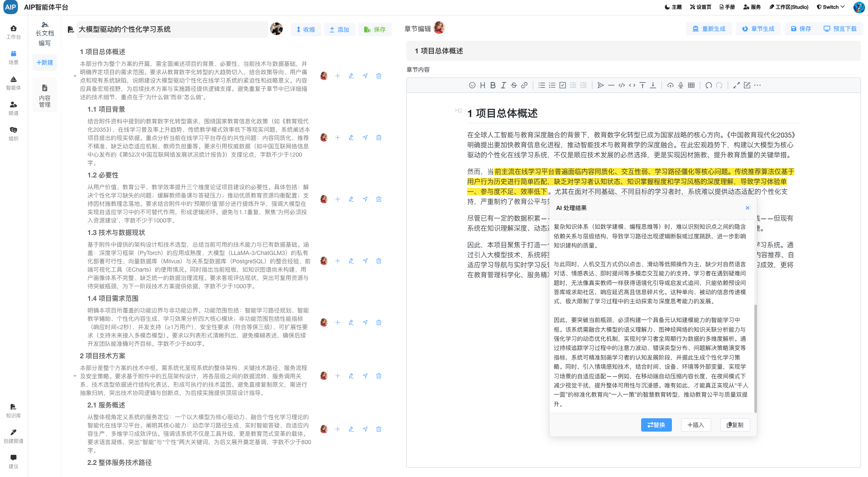
Task: Undo the last edit in the editor
Action: [709, 85]
